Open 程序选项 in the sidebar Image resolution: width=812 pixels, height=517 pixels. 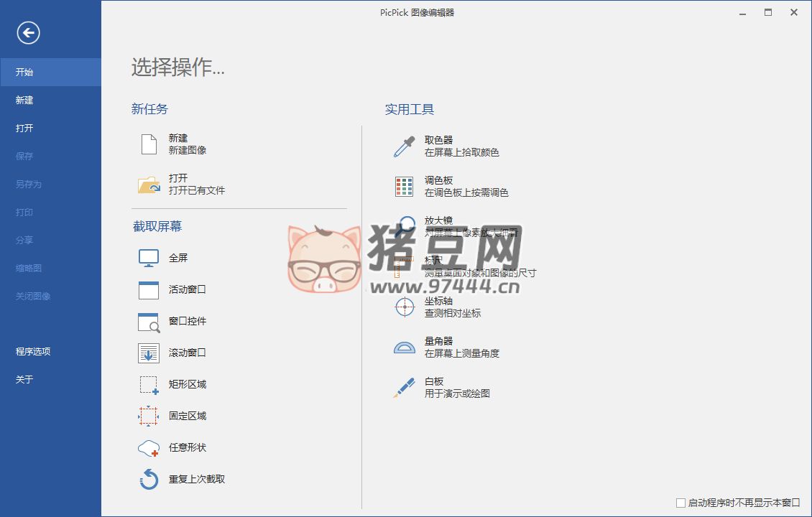pyautogui.click(x=33, y=352)
